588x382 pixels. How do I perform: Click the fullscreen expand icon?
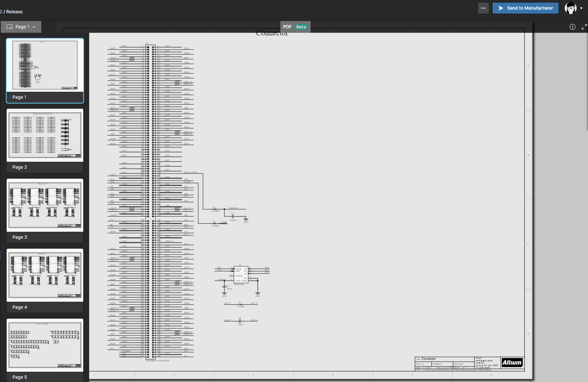tap(584, 27)
